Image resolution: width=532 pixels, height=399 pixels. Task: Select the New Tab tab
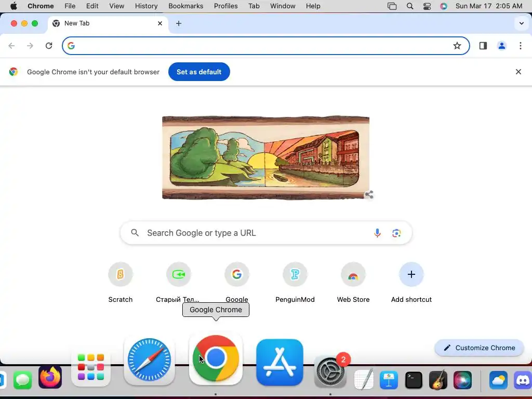107,23
